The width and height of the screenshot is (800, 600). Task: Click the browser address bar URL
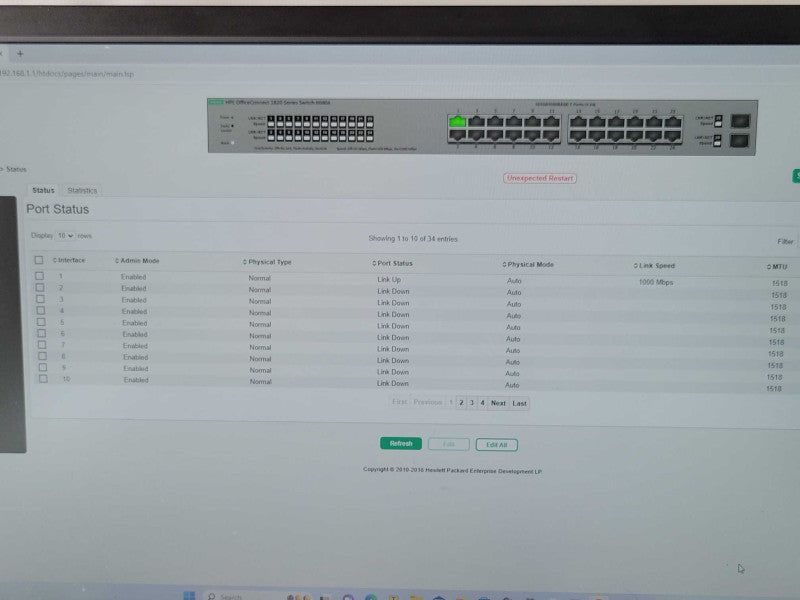pos(67,74)
